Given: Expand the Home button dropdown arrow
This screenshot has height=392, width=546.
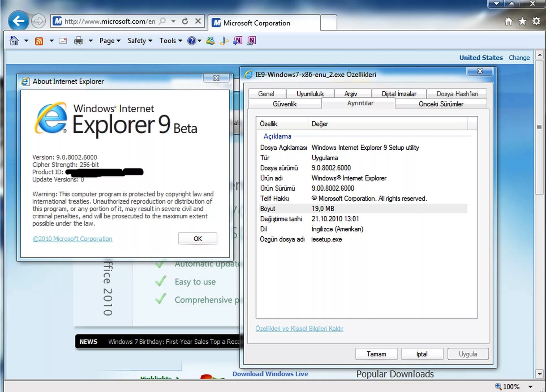Looking at the screenshot, I should tap(26, 41).
